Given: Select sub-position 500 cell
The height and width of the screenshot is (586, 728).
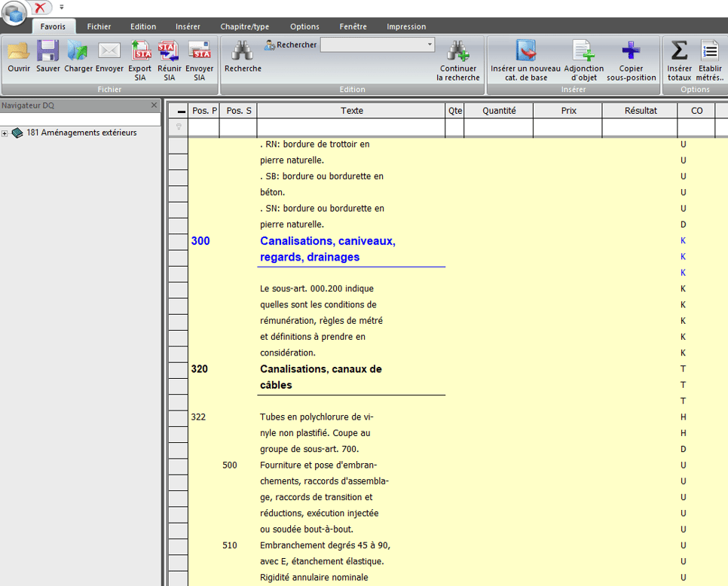Looking at the screenshot, I should 229,465.
